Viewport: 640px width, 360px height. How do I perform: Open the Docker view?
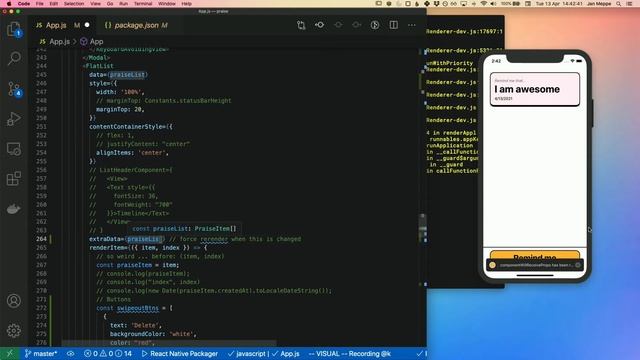[x=14, y=209]
